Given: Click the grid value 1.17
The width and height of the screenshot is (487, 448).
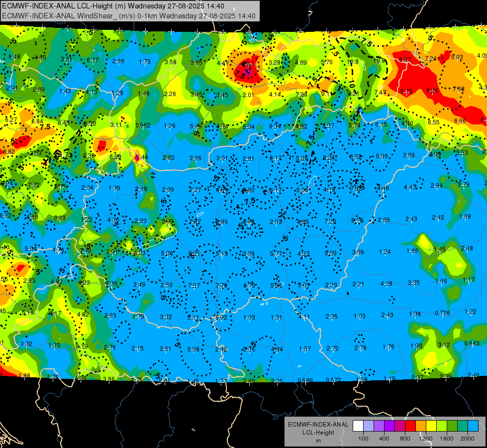Looking at the screenshot, I should pyautogui.click(x=469, y=280).
